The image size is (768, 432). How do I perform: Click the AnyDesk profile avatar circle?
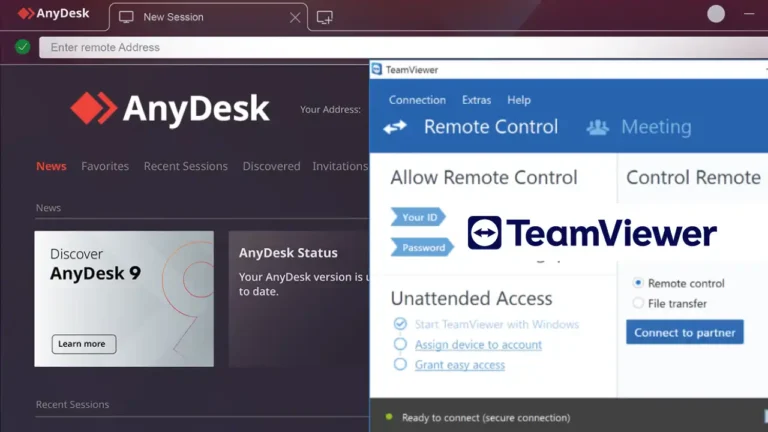pos(716,14)
